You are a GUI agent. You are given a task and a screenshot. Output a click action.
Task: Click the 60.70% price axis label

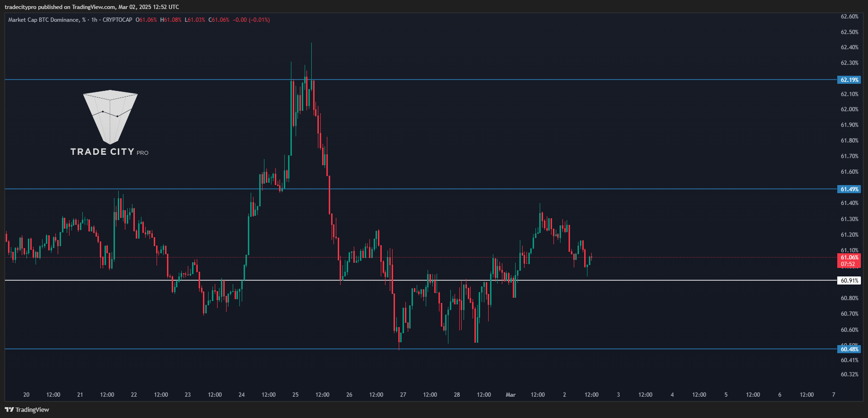pyautogui.click(x=850, y=314)
